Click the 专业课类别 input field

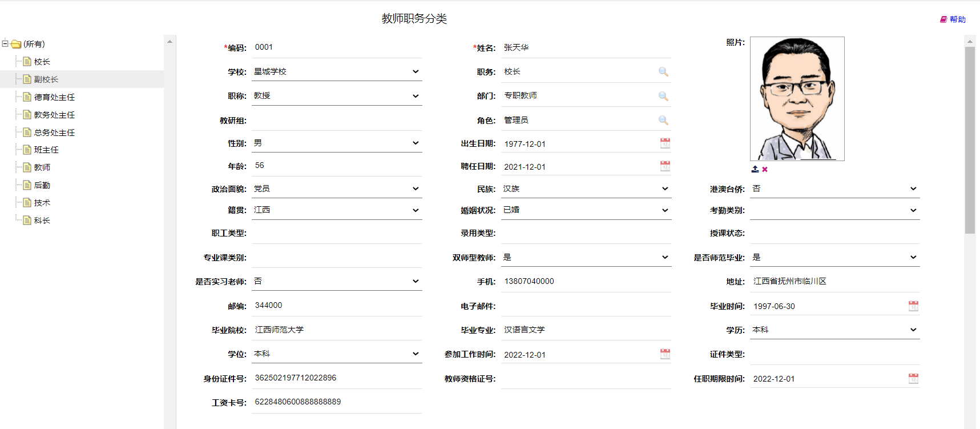click(337, 257)
